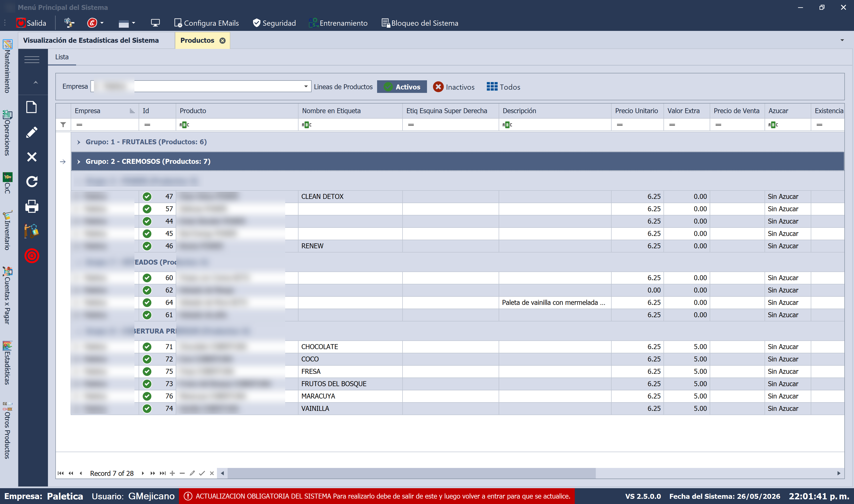Open Mantenimiento side menu
The image size is (854, 504).
pos(7,66)
